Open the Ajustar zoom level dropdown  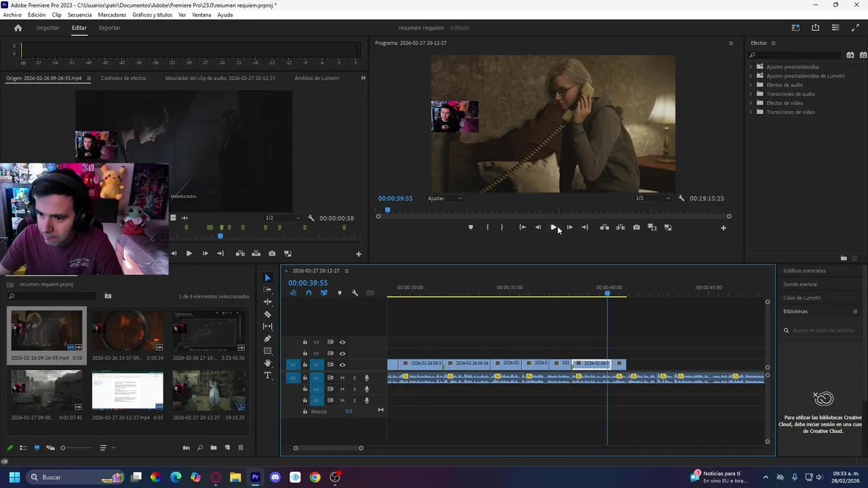(x=445, y=199)
